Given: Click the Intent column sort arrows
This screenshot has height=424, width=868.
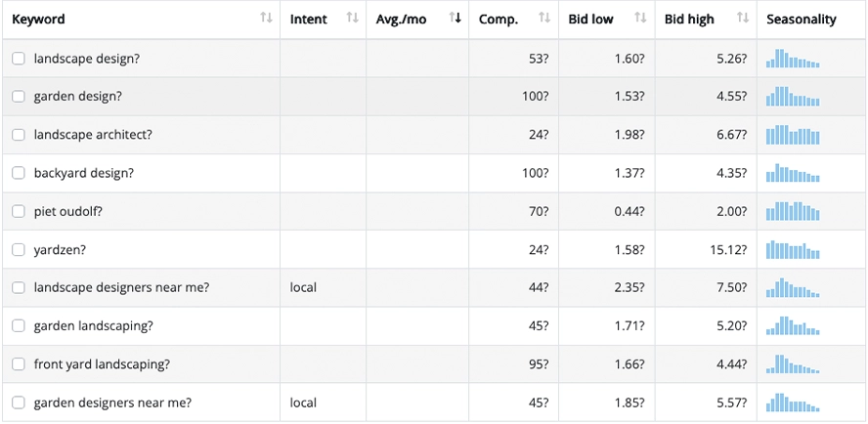Looking at the screenshot, I should point(352,19).
